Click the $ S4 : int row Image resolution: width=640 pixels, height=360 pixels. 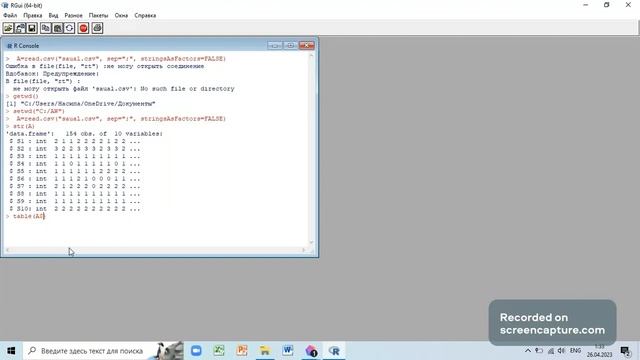[75, 164]
